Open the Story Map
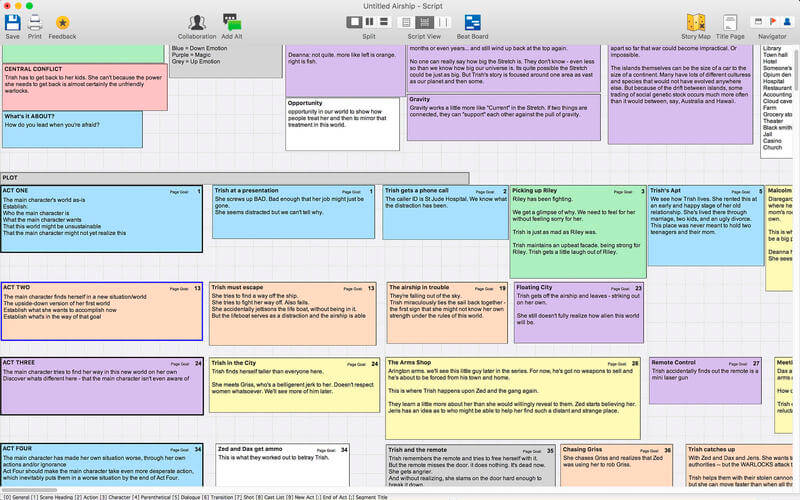The width and height of the screenshot is (800, 500). (x=697, y=22)
